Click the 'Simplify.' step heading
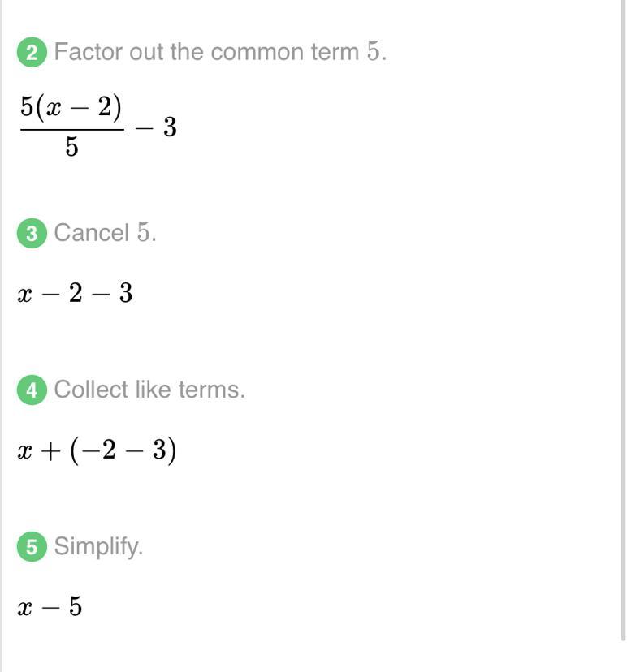 [98, 547]
